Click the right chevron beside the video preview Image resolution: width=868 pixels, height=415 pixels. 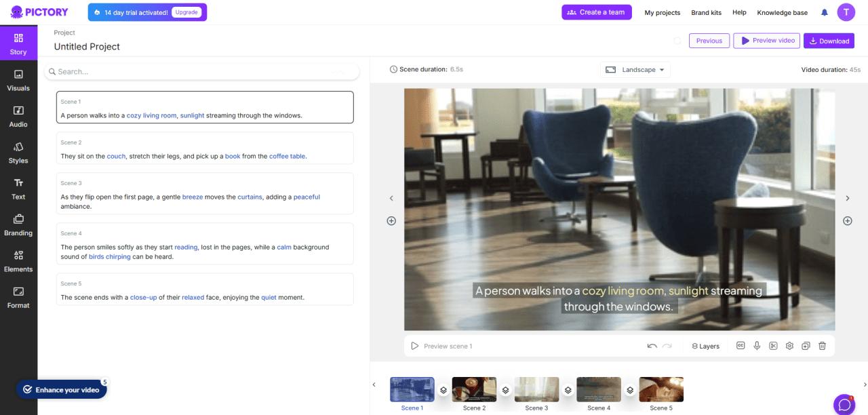coord(848,198)
